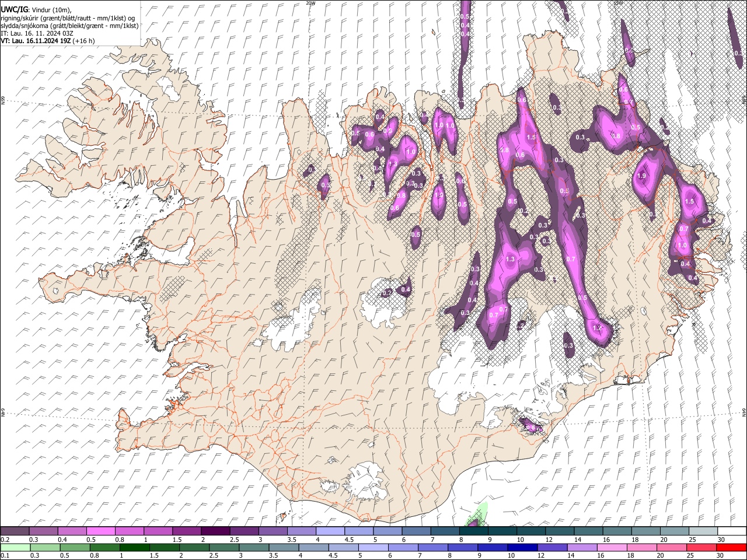Click the '1.9' snowfall value on the map
Viewport: 747px width, 560px height.
(642, 176)
